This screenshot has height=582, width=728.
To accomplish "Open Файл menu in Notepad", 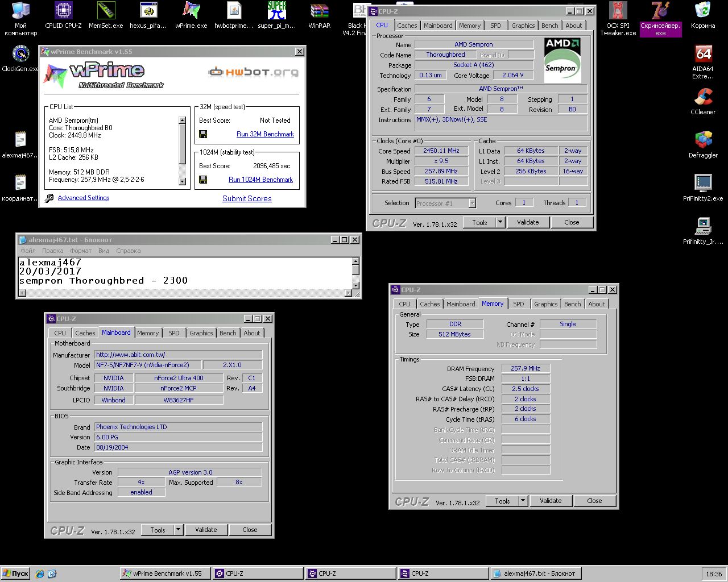I will (x=28, y=251).
